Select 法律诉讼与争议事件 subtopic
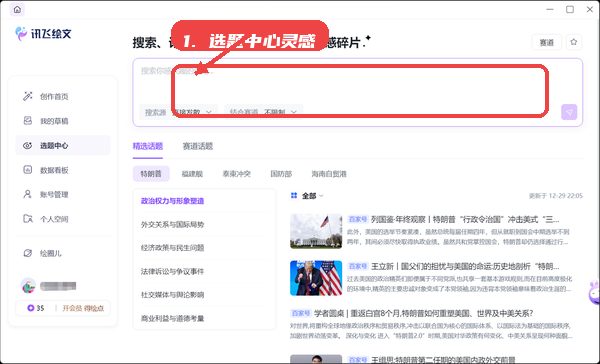Viewport: 600px width, 364px height. 172,271
